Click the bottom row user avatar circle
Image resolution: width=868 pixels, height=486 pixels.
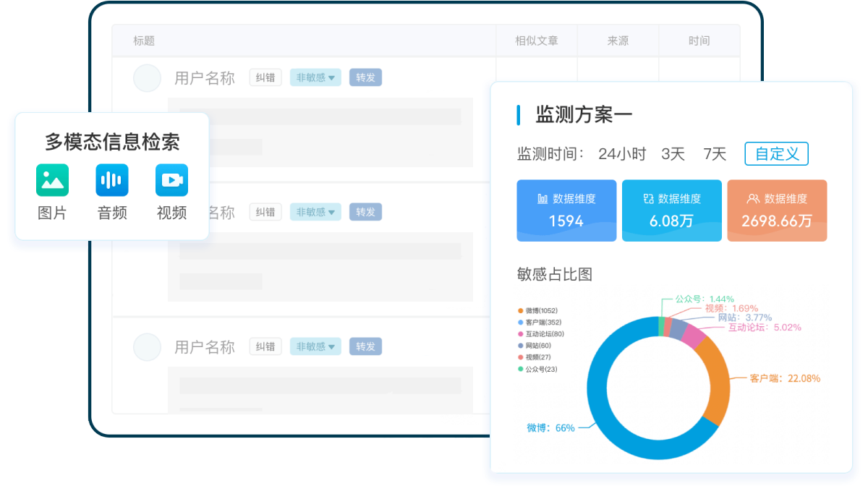(147, 347)
